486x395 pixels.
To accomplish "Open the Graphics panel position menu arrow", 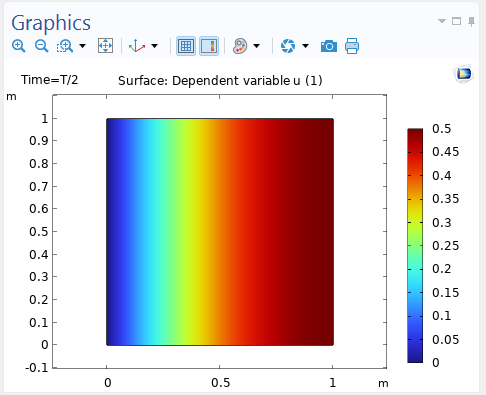I will pyautogui.click(x=442, y=21).
